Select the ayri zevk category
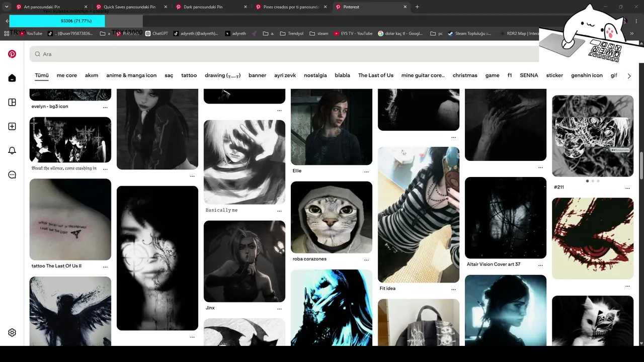The width and height of the screenshot is (644, 362). (x=285, y=75)
